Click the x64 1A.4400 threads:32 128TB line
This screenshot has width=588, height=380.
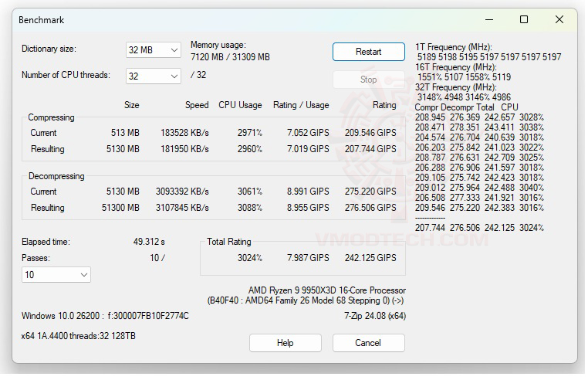pos(79,336)
